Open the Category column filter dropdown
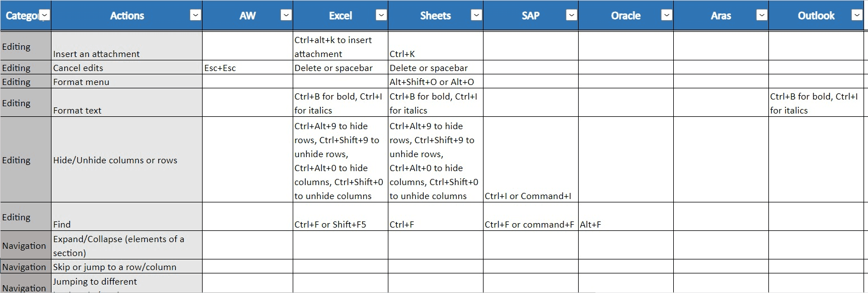Viewport: 868px width, 293px height. point(45,16)
